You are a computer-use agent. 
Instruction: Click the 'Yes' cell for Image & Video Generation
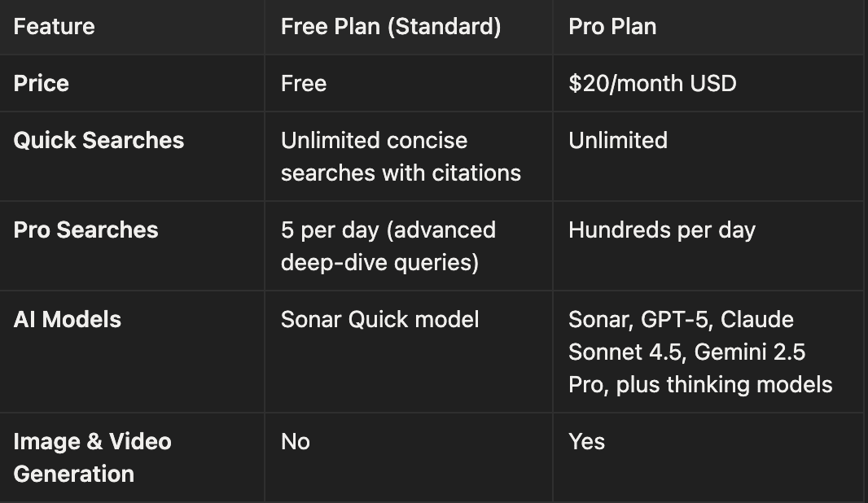pos(587,442)
